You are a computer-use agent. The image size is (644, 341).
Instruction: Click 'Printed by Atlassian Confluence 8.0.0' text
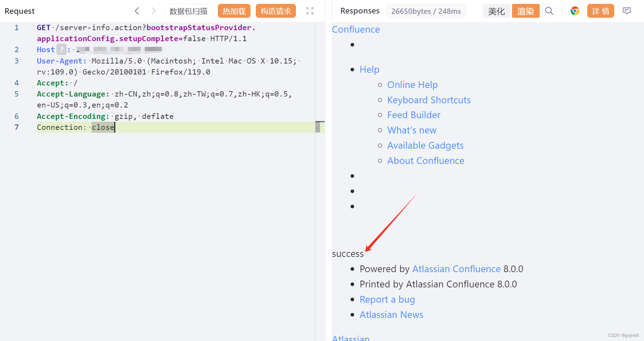pos(438,284)
